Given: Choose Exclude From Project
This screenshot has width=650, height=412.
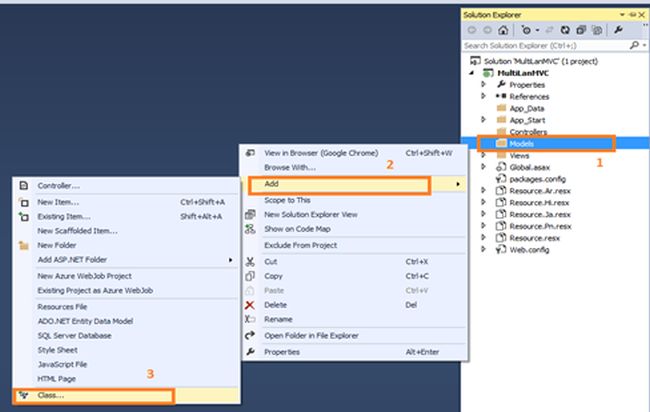Looking at the screenshot, I should (354, 245).
